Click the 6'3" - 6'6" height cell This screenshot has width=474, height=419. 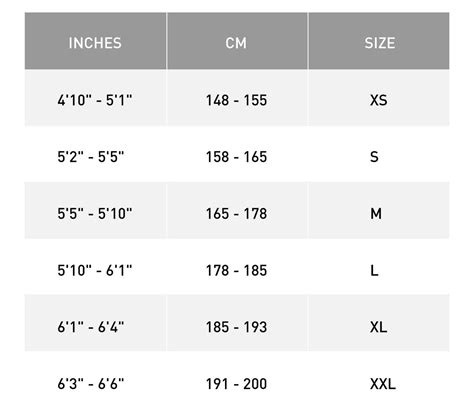click(95, 382)
